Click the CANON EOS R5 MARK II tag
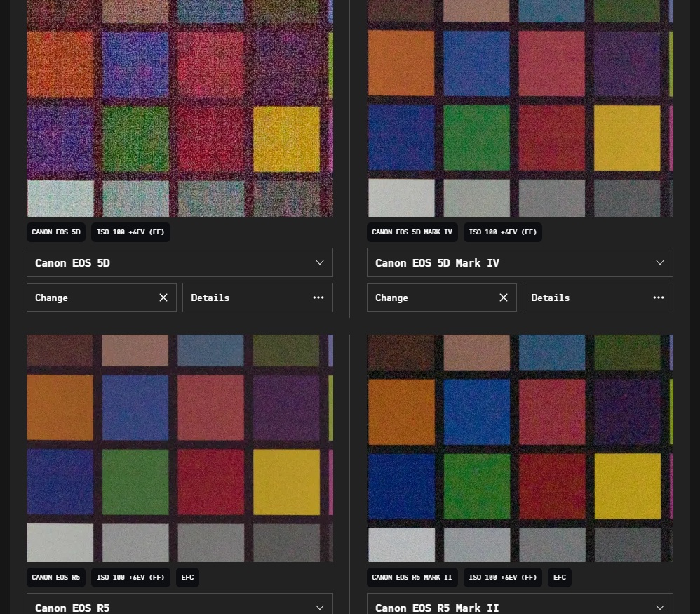This screenshot has height=614, width=700. click(412, 578)
